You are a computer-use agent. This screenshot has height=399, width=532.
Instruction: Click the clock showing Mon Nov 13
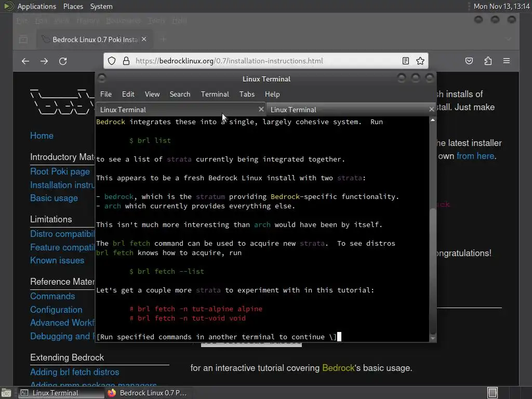(x=501, y=6)
